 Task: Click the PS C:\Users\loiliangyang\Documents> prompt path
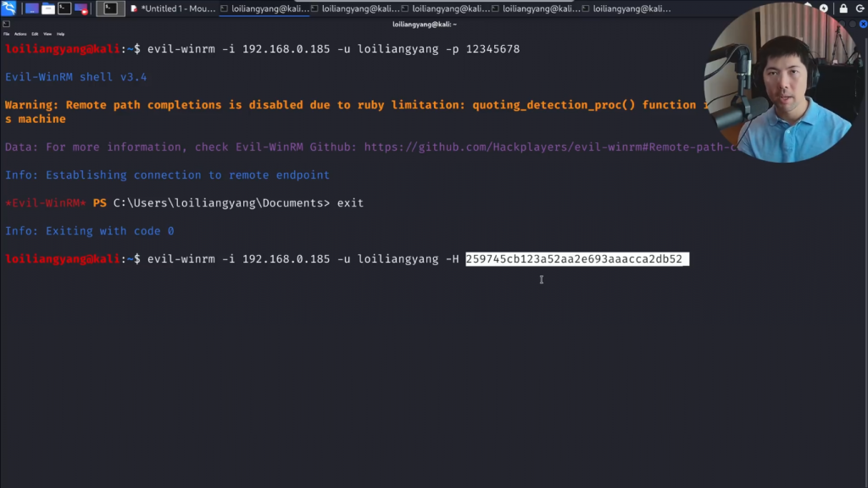(x=211, y=203)
